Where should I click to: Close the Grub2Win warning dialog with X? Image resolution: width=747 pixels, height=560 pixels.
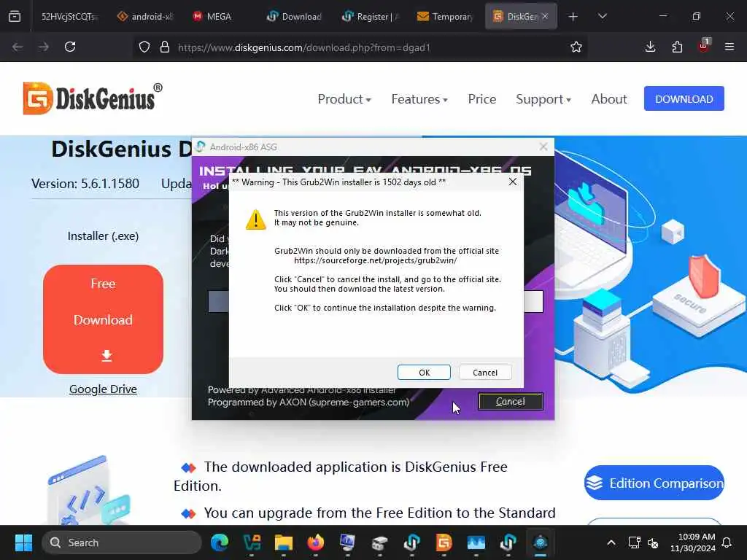click(513, 182)
